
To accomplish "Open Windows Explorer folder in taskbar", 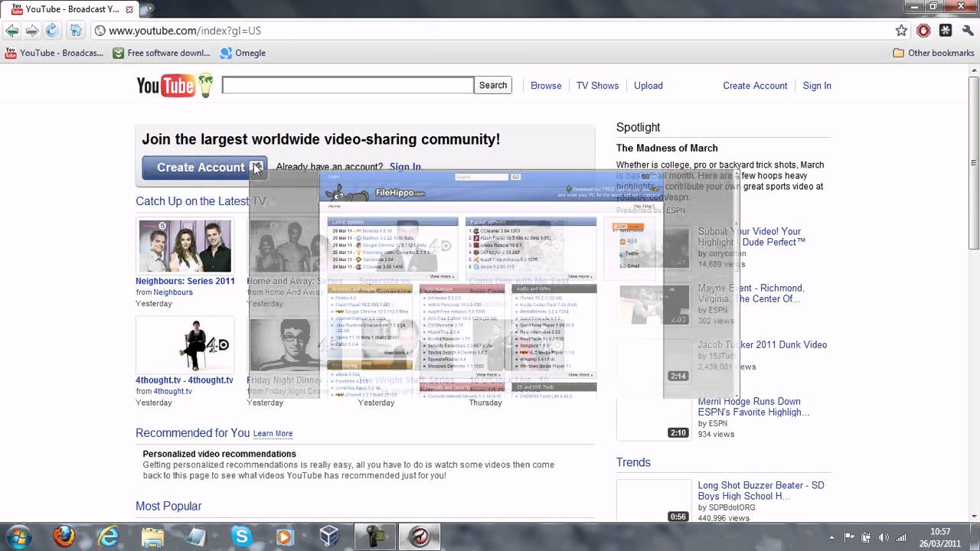I will 152,536.
